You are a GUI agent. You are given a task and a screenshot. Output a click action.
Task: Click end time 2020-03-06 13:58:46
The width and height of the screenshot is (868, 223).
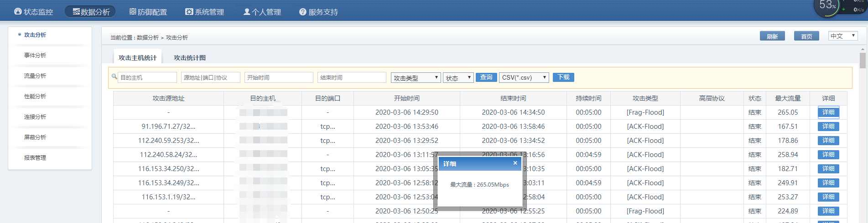coord(513,127)
